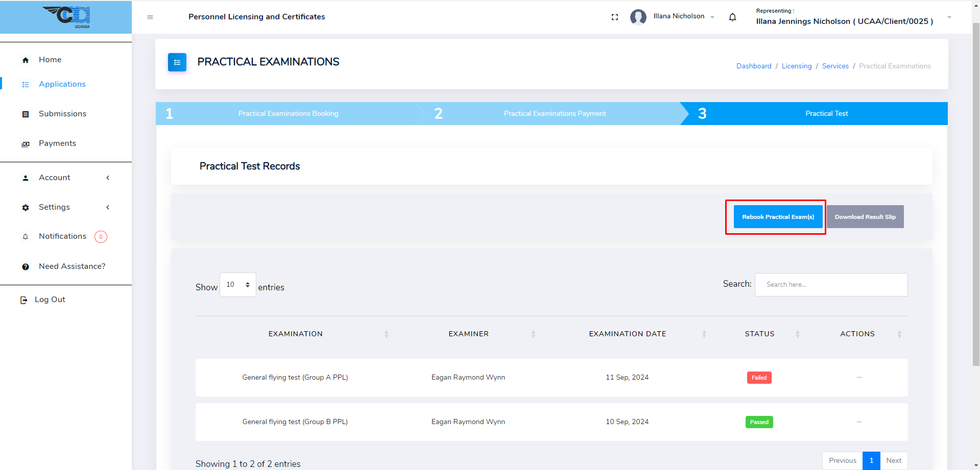
Task: Open the Representing client dropdown
Action: pos(949,17)
